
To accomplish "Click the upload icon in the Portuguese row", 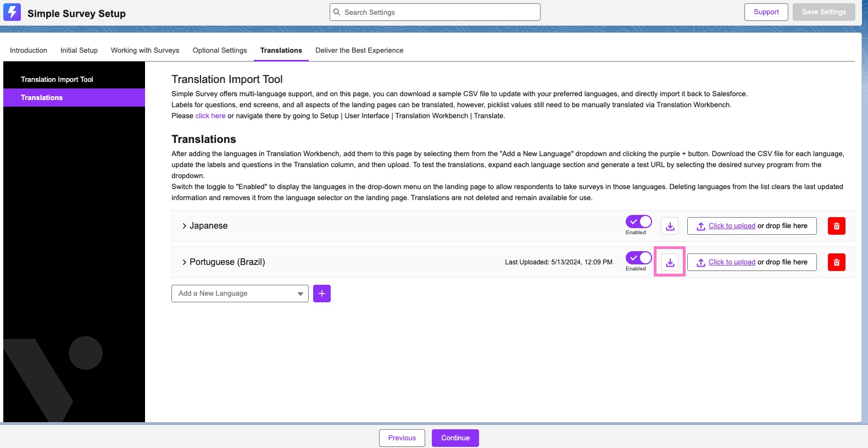I will coord(701,262).
